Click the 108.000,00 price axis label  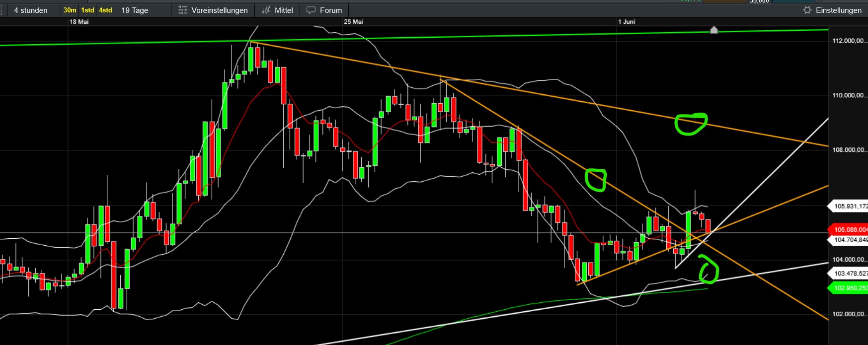click(850, 150)
